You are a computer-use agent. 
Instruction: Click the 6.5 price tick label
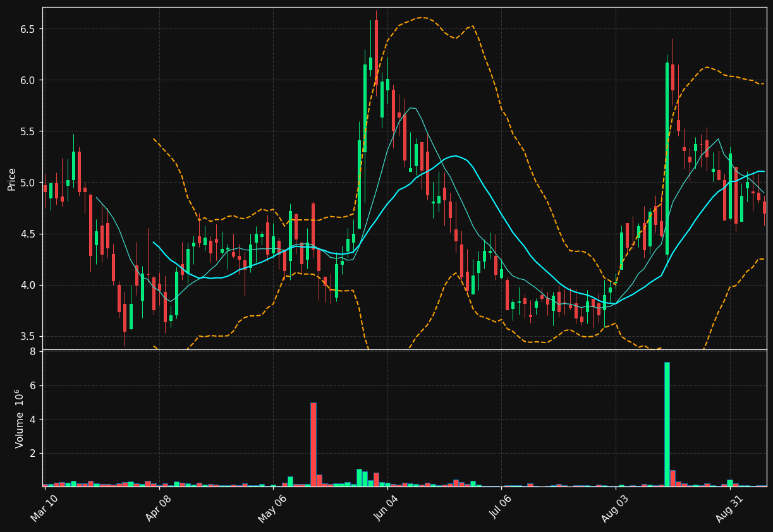pyautogui.click(x=28, y=29)
